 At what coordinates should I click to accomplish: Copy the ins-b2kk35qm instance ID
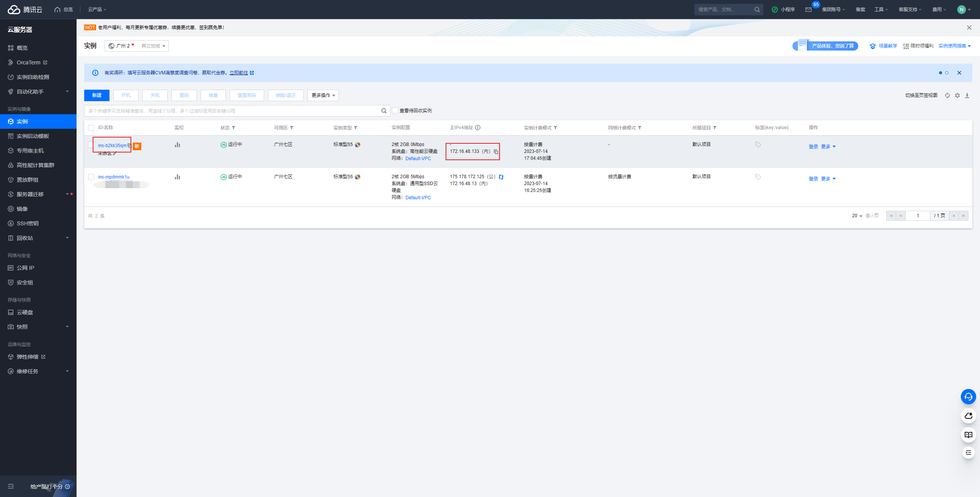tap(129, 146)
